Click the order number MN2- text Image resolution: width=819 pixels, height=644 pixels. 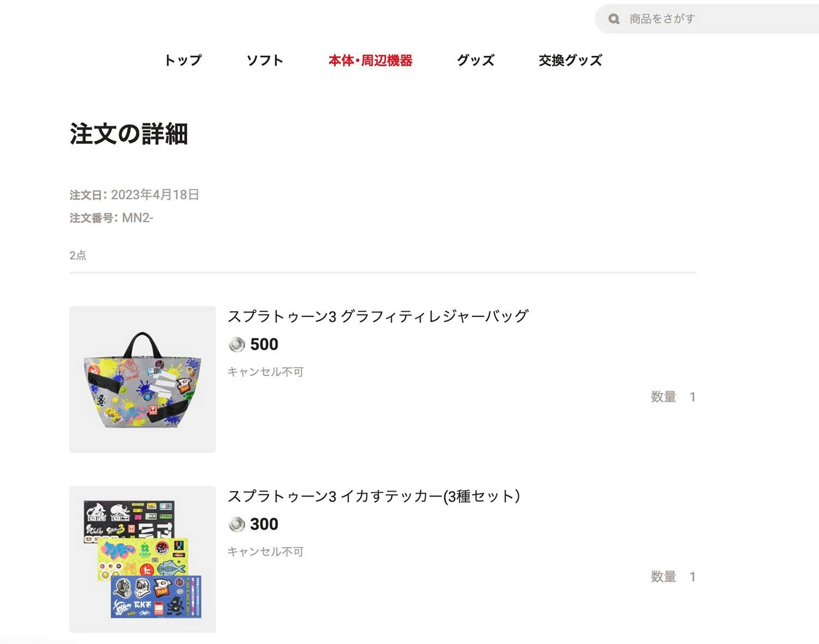tap(138, 218)
